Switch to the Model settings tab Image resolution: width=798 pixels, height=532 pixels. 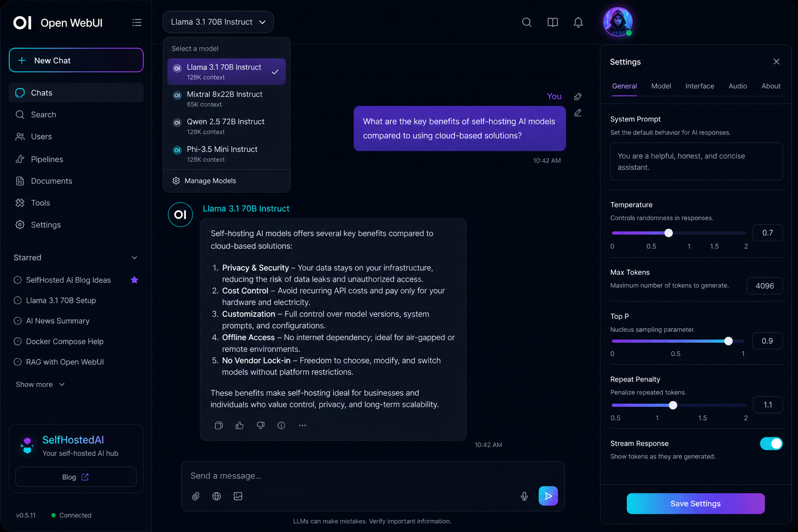[661, 86]
